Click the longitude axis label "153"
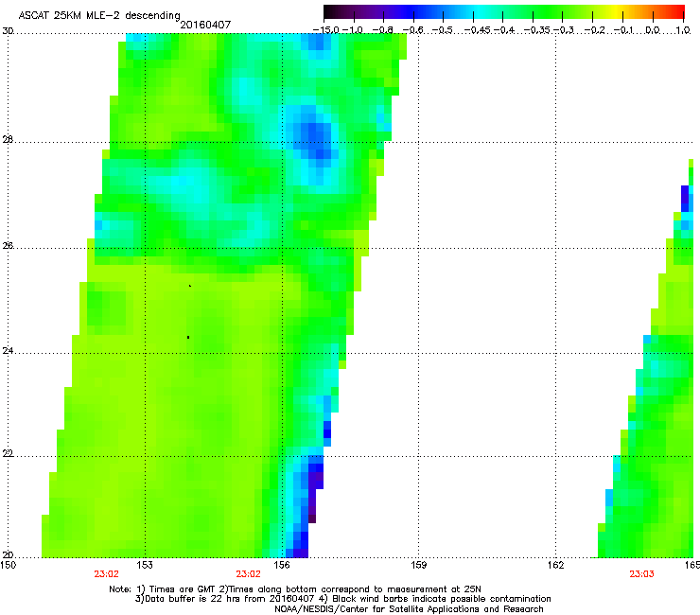 145,565
